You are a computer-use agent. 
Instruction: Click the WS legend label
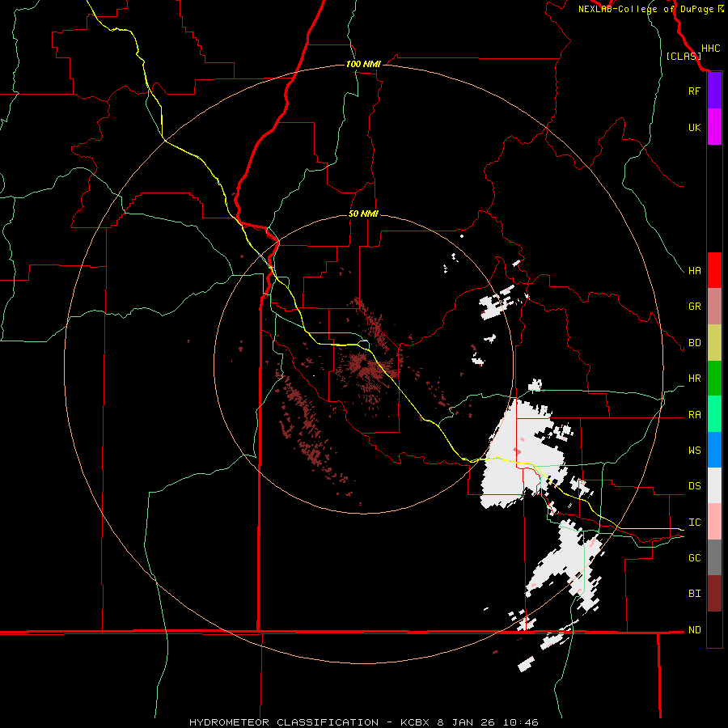[695, 451]
